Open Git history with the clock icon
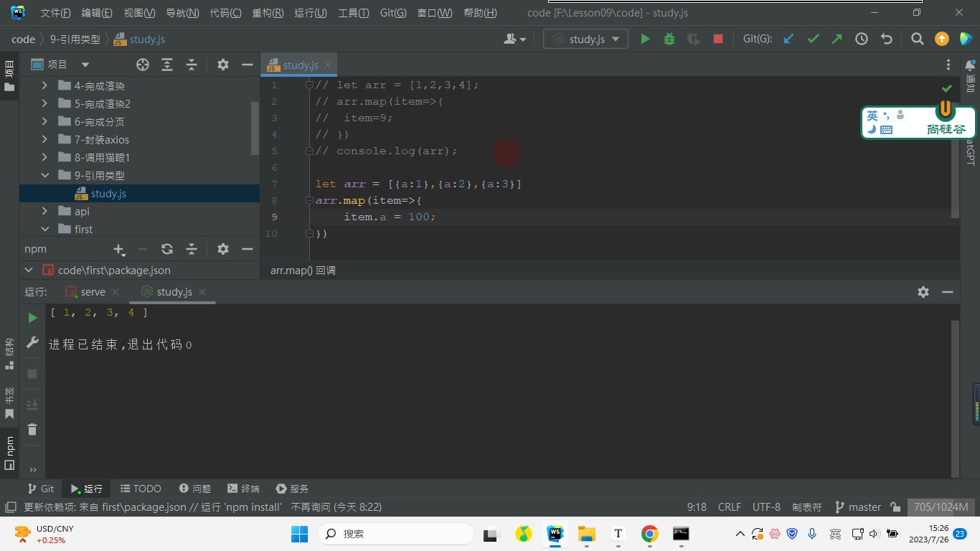Viewport: 980px width, 551px height. pos(862,39)
